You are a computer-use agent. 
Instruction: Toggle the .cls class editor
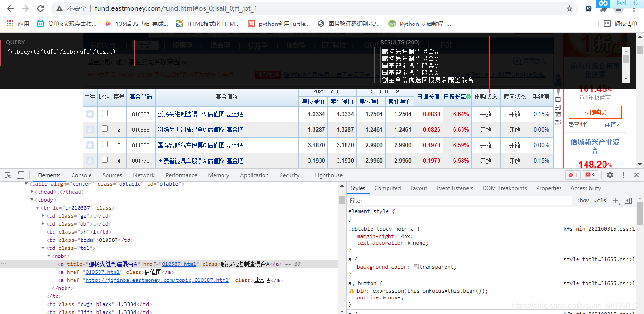601,200
